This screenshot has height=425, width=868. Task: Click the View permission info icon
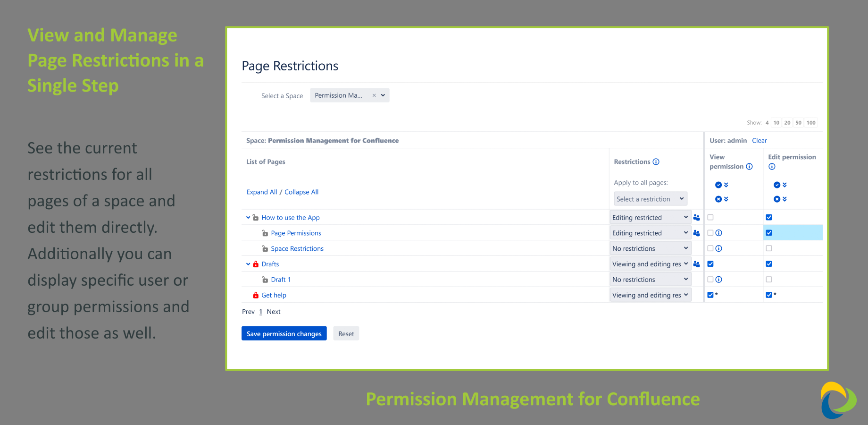tap(749, 166)
